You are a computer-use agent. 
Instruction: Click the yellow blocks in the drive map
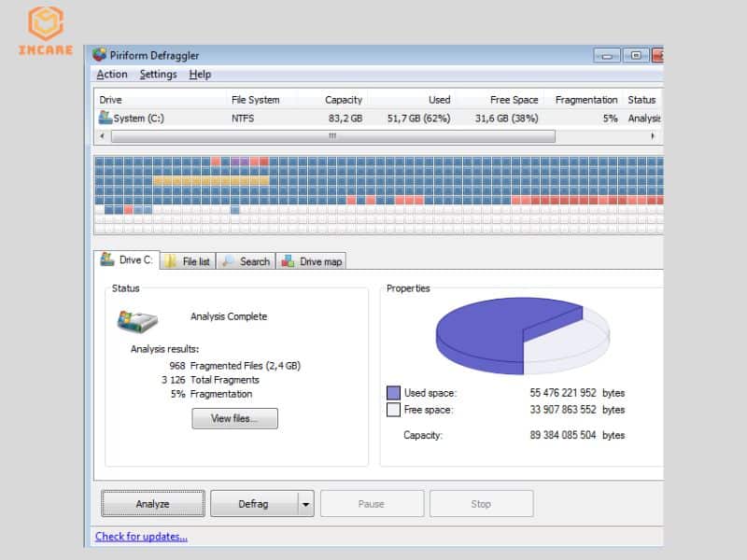[211, 180]
